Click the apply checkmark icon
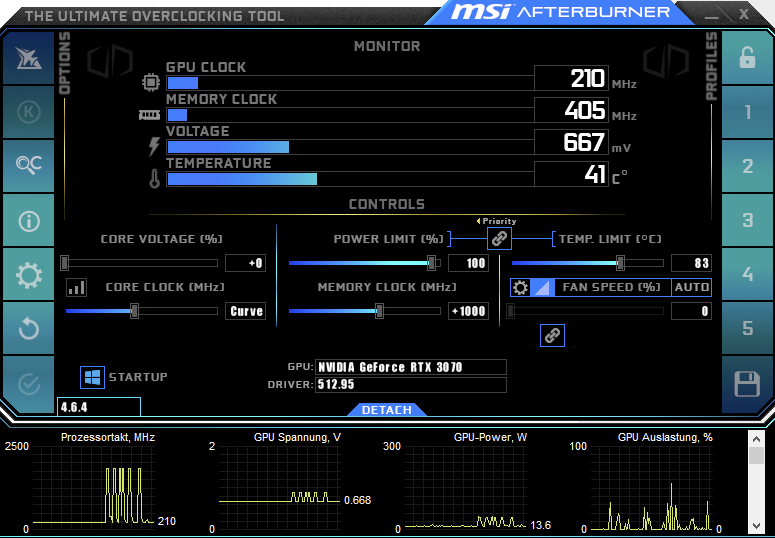775x538 pixels. click(x=29, y=384)
